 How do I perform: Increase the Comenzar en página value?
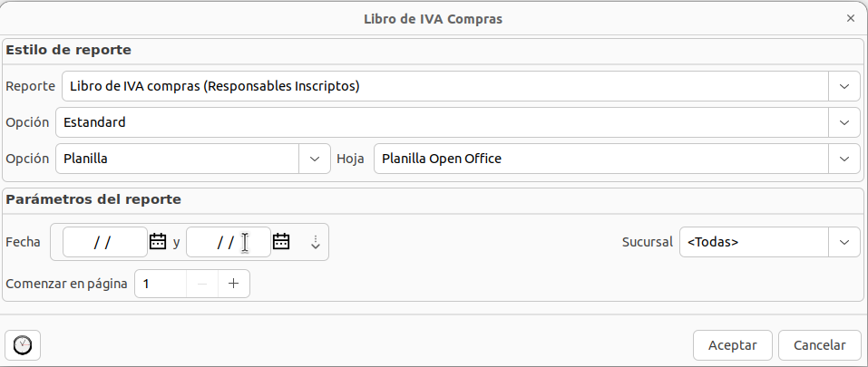click(x=233, y=284)
